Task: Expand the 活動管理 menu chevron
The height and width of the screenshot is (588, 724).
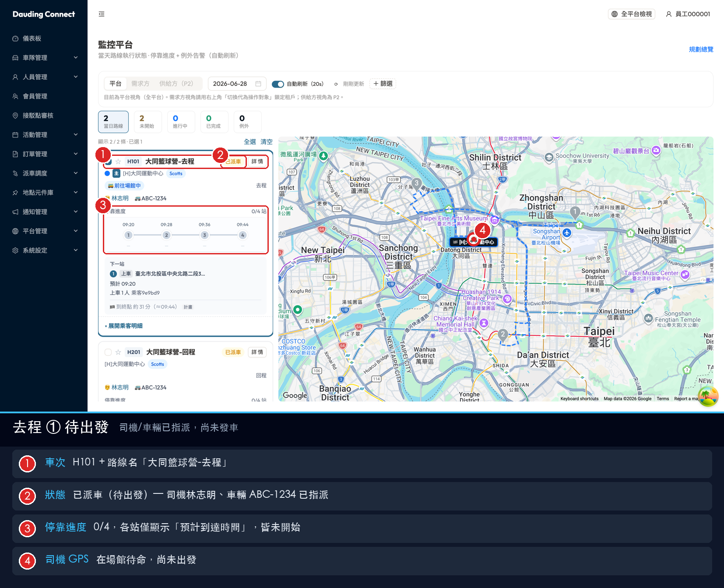Action: pos(76,134)
